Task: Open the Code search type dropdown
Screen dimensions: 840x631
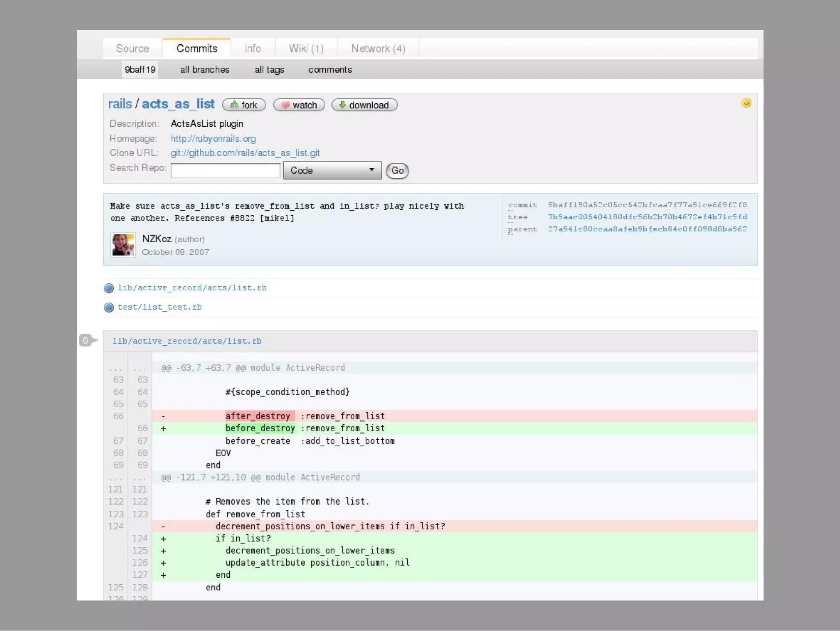Action: (x=332, y=171)
